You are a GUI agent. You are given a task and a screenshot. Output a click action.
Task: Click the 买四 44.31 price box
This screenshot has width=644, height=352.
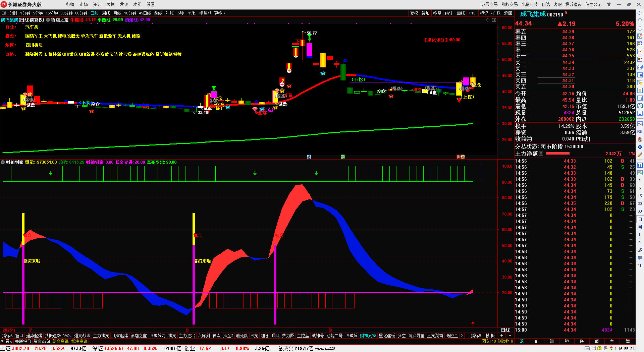[x=556, y=80]
